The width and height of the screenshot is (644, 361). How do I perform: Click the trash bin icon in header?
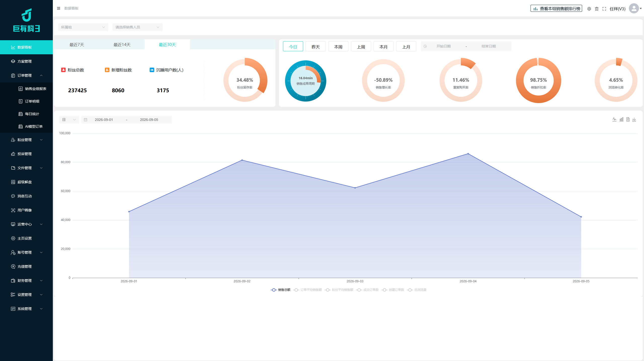(597, 9)
